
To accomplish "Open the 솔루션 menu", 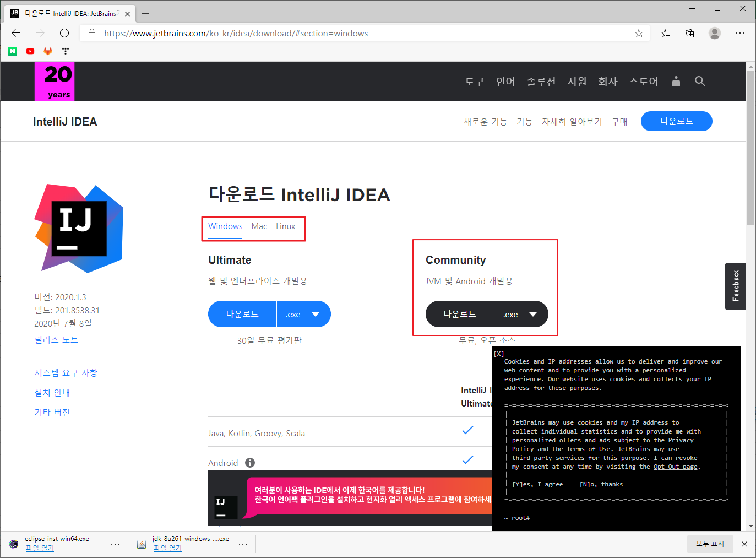I will point(541,82).
